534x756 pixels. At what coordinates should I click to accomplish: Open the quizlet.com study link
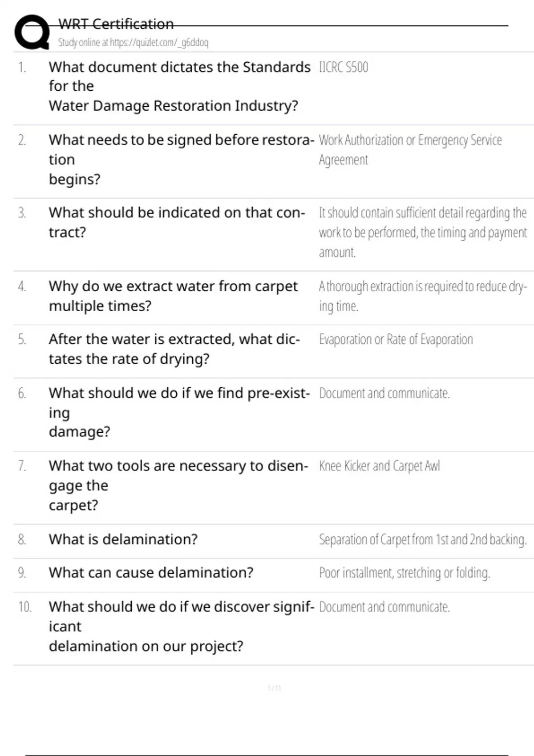click(133, 43)
